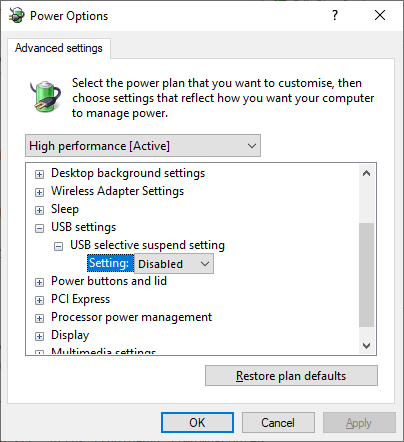Click the question mark help button
The height and width of the screenshot is (442, 404).
tap(335, 15)
